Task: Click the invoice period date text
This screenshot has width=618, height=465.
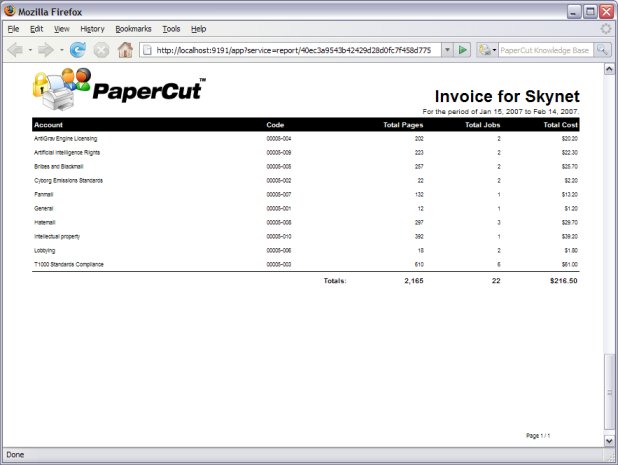Action: coord(501,112)
